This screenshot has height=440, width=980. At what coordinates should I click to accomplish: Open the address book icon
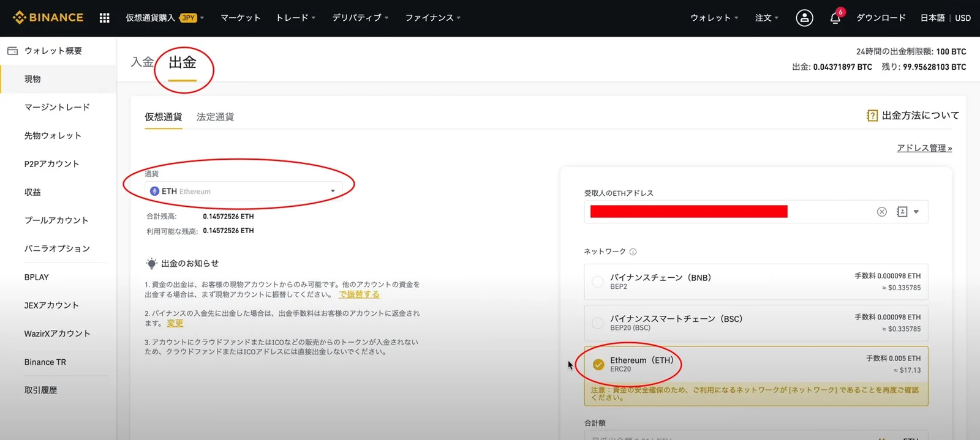coord(902,212)
